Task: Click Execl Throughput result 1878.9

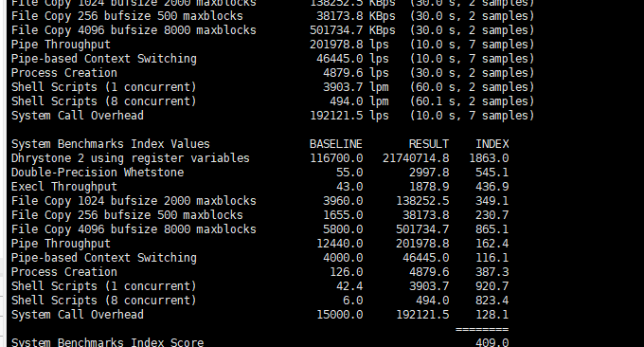Action: (x=429, y=187)
